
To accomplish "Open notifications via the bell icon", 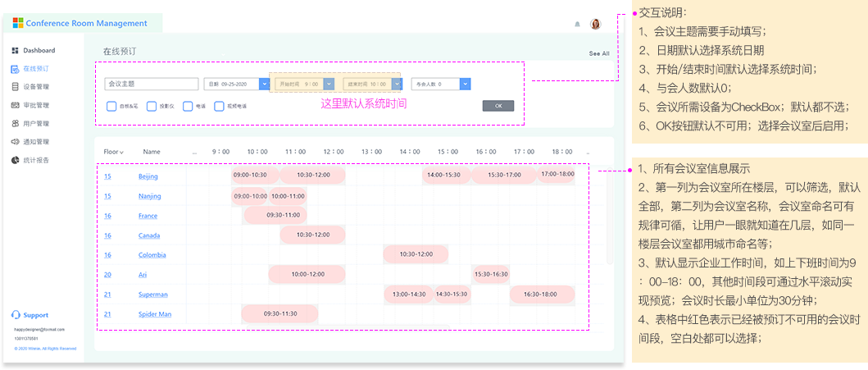I will pyautogui.click(x=577, y=25).
